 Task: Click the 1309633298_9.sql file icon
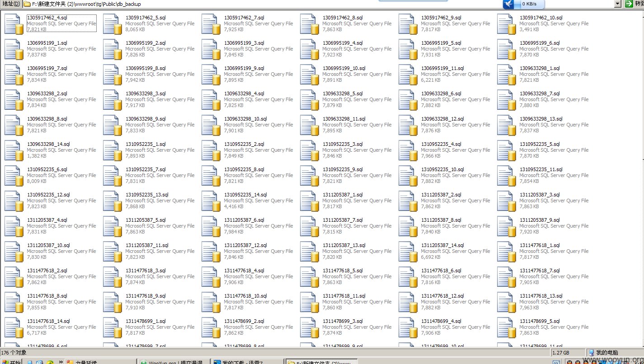tap(112, 125)
